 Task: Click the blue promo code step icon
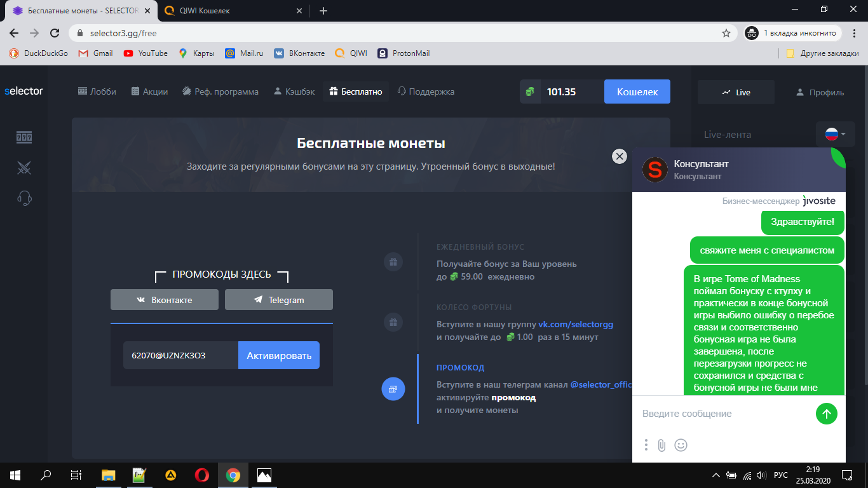pos(393,389)
